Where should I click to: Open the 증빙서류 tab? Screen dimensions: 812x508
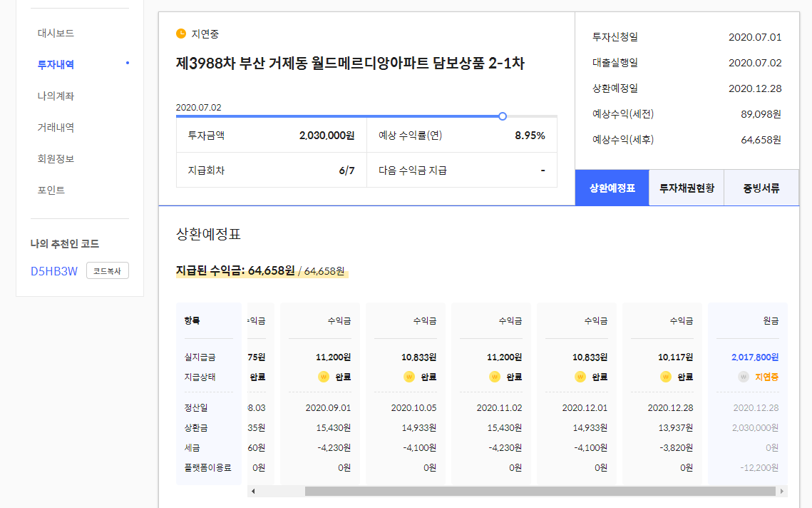coord(761,188)
